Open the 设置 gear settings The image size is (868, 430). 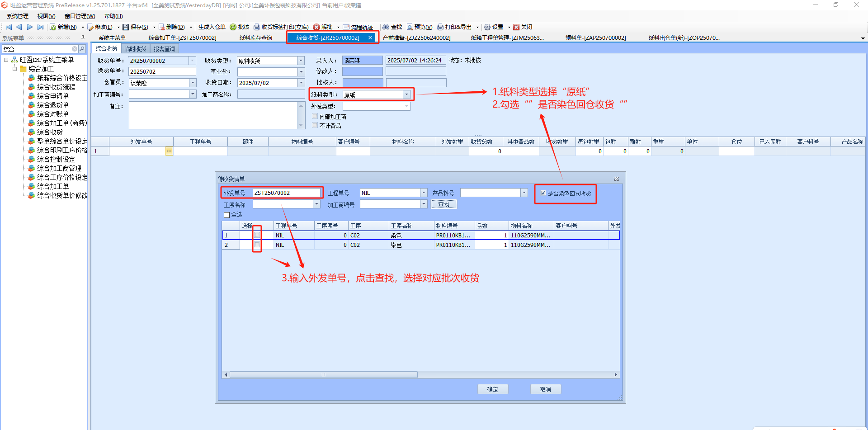click(x=494, y=27)
